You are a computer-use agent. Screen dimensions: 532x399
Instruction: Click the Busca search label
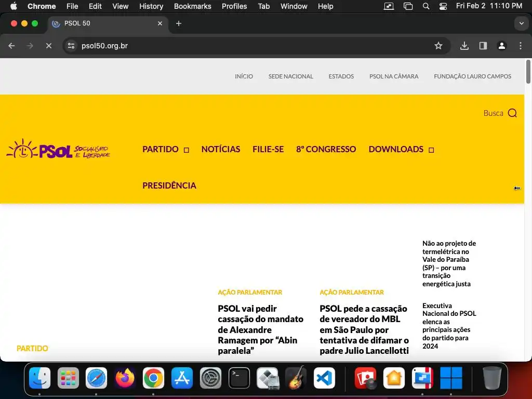click(x=494, y=113)
